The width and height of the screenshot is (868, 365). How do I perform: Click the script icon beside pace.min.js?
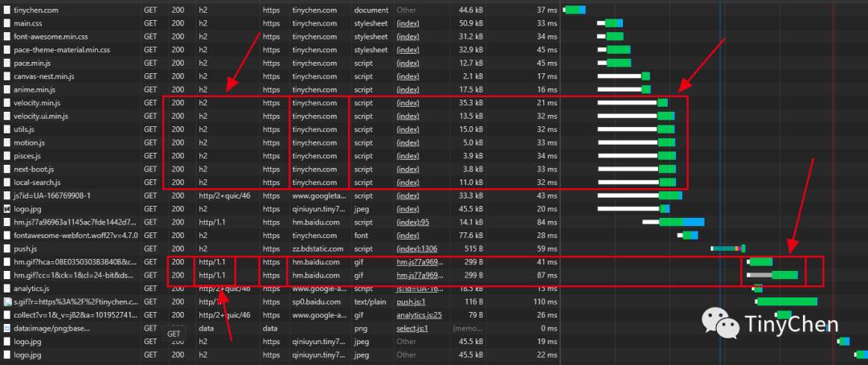click(x=6, y=63)
